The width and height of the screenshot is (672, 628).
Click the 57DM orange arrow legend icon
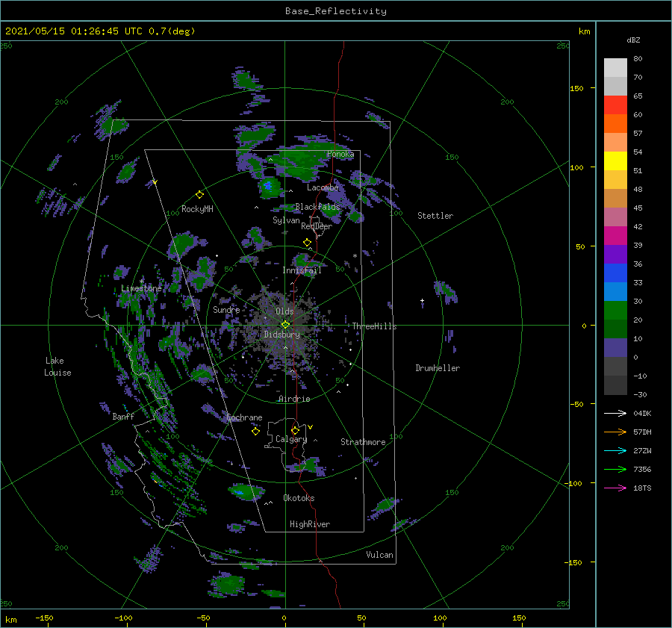615,432
